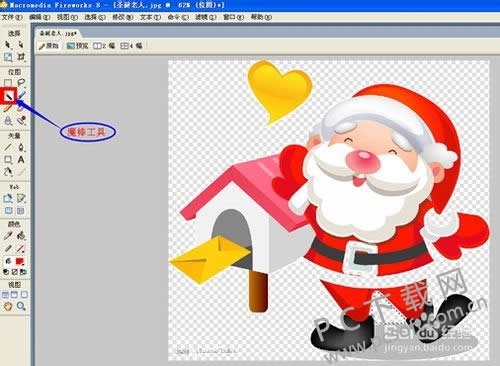Select the Hand pan tool
The image size is (500, 366).
click(8, 306)
